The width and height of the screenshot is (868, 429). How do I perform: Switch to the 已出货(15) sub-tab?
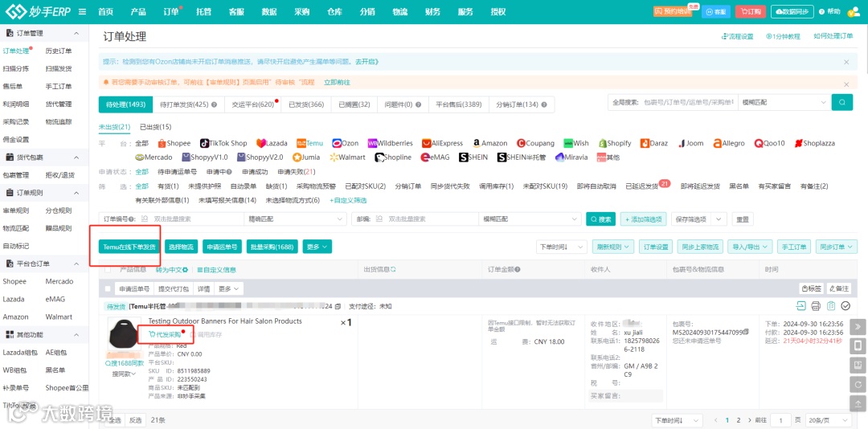(156, 127)
